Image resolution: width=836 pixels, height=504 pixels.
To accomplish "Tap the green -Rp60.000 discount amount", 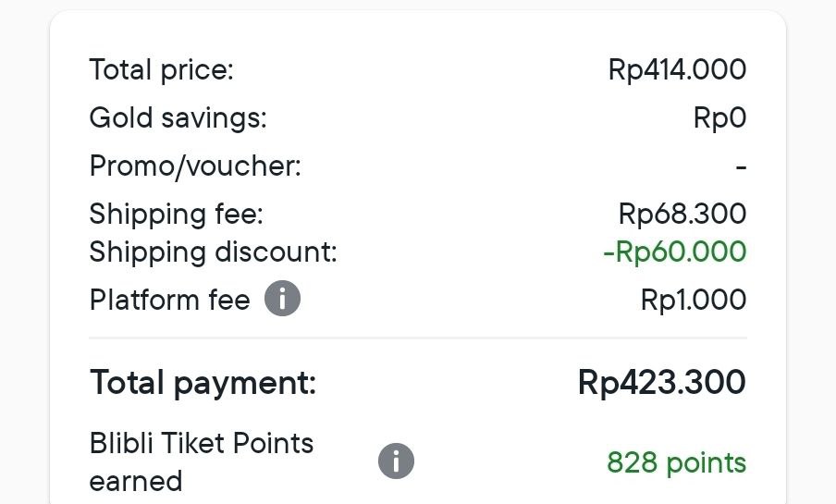I will click(x=674, y=252).
